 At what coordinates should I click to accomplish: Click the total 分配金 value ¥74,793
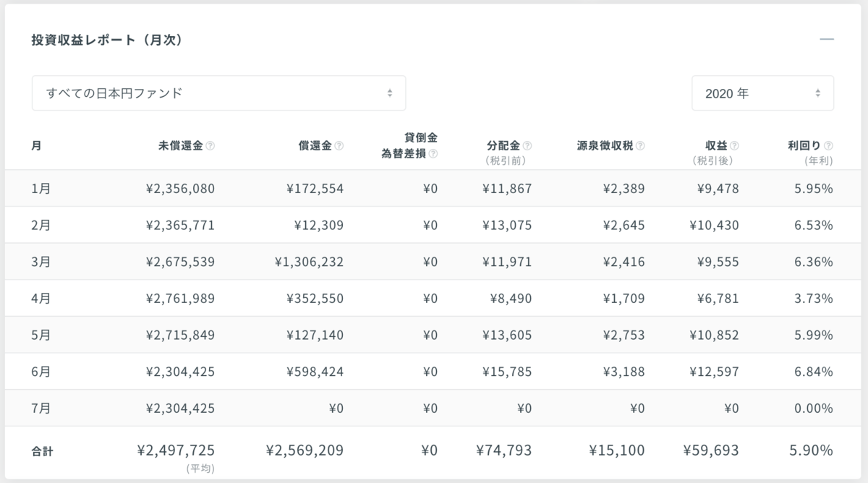click(504, 450)
